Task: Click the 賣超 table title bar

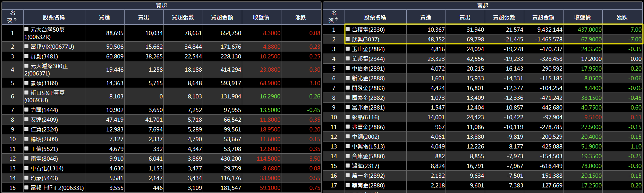Action: [x=483, y=6]
